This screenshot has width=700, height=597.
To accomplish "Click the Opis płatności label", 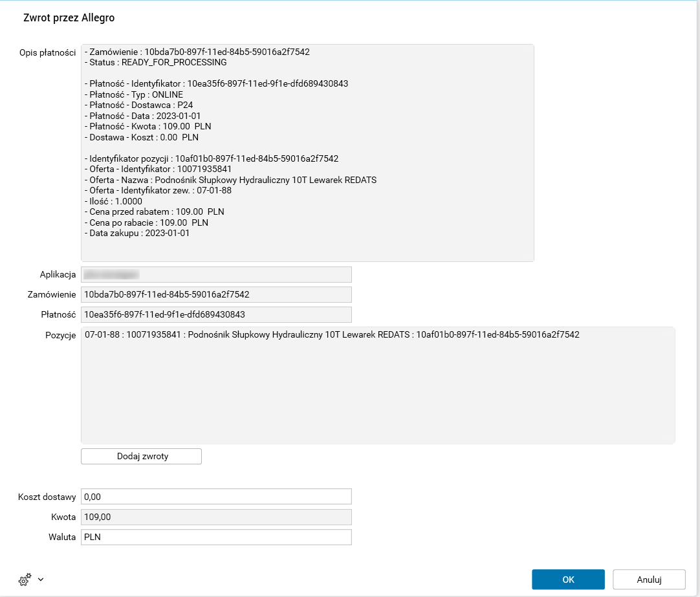I will click(48, 52).
